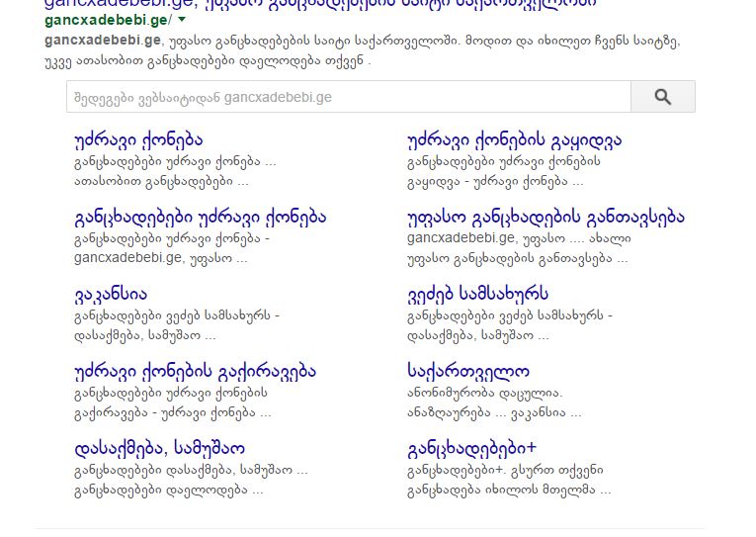The height and width of the screenshot is (537, 756).
Task: Click the magnifier search button
Action: tap(663, 97)
